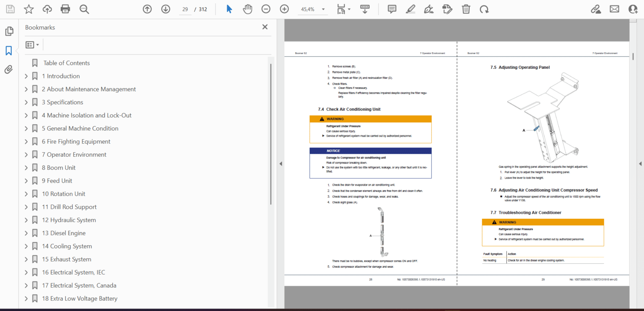This screenshot has width=644, height=311.
Task: Toggle the bookmarks side panel
Action: [x=9, y=51]
